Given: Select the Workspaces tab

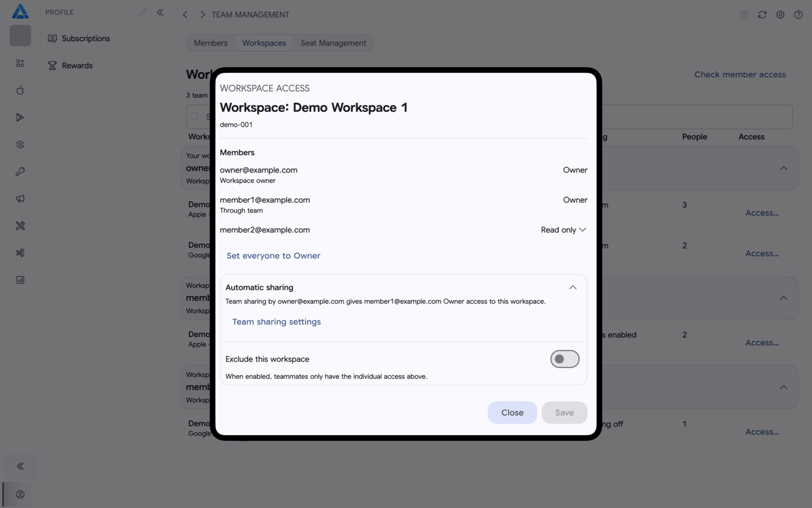Looking at the screenshot, I should click(x=264, y=43).
